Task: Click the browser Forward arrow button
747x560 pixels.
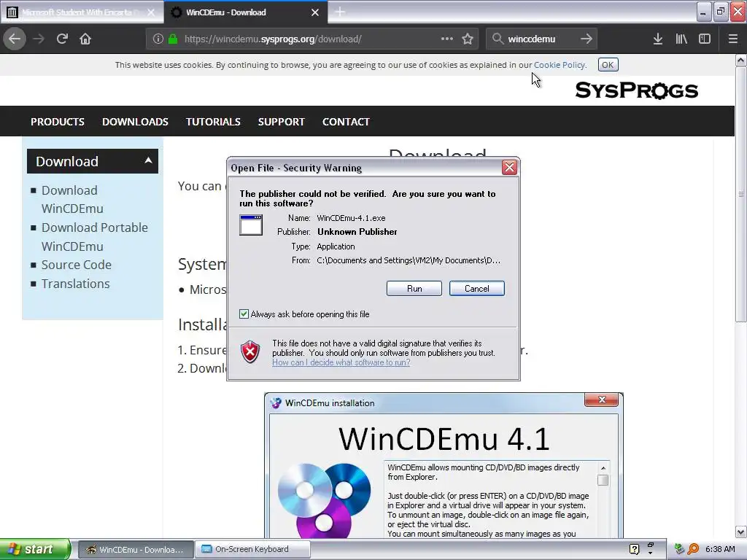Action: click(x=39, y=39)
